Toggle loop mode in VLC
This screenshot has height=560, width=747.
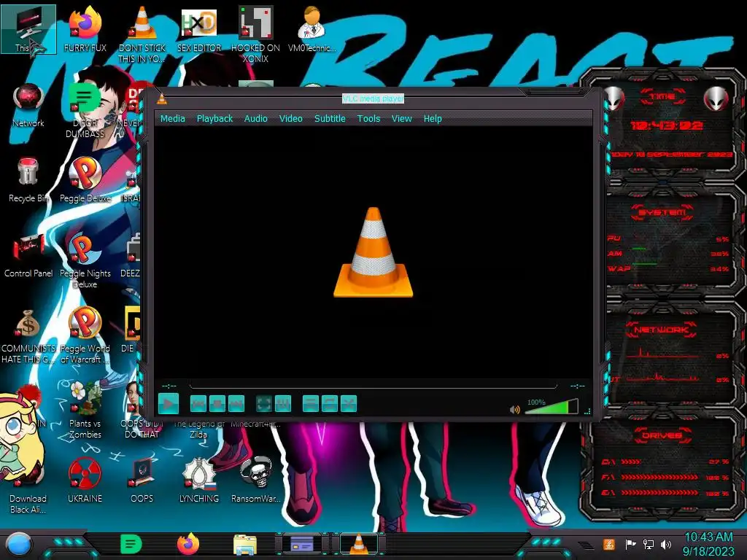pyautogui.click(x=330, y=404)
